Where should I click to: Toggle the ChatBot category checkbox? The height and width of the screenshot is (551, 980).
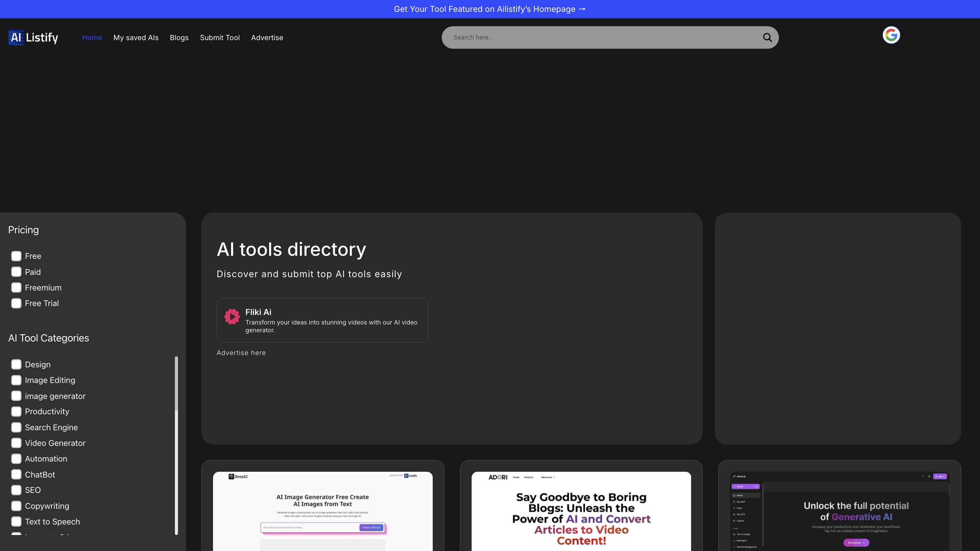pyautogui.click(x=16, y=474)
